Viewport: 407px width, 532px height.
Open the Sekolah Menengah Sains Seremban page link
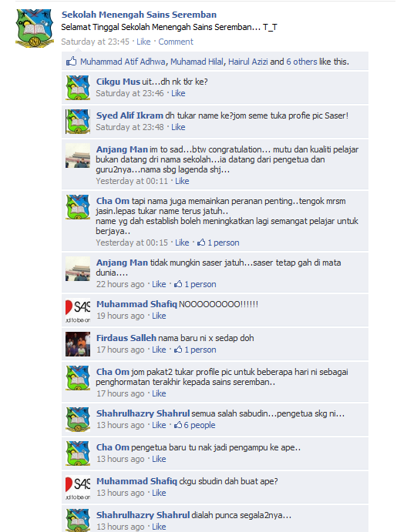(x=139, y=15)
